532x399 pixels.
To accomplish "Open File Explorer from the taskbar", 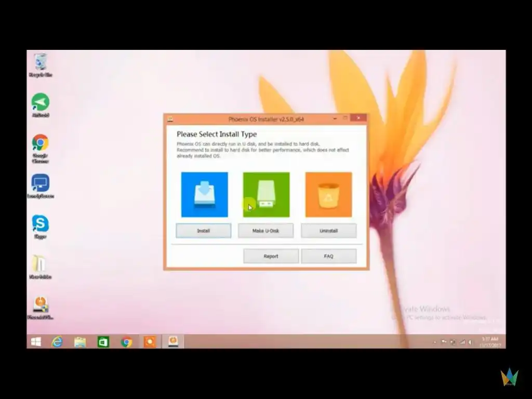I will (x=80, y=342).
